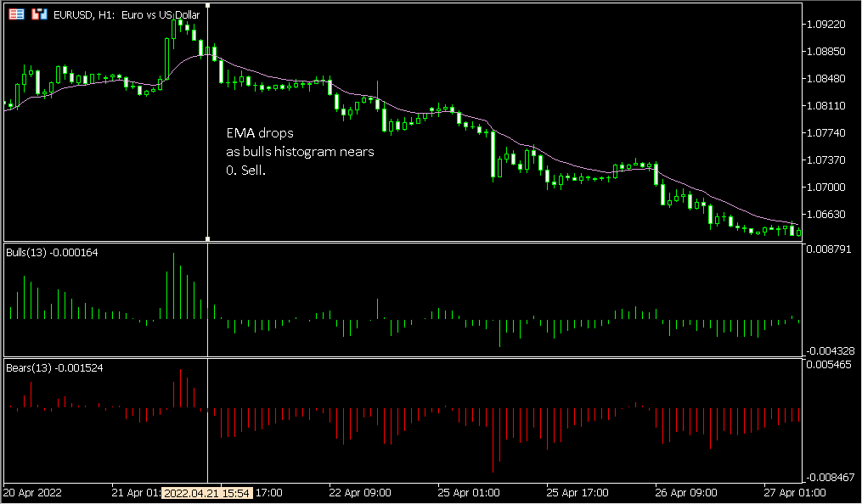Click the -0.004328 Bulls scale value
862x504 pixels.
click(x=830, y=350)
